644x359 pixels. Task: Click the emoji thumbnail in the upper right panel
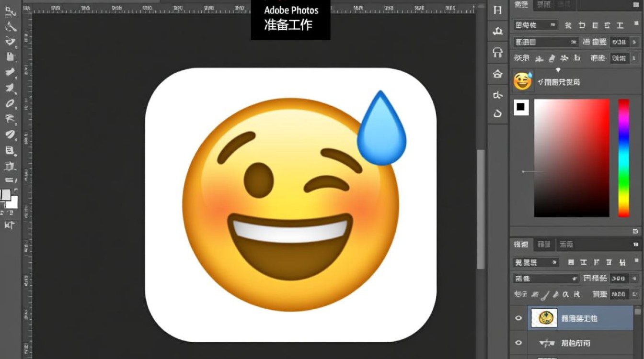[x=523, y=81]
